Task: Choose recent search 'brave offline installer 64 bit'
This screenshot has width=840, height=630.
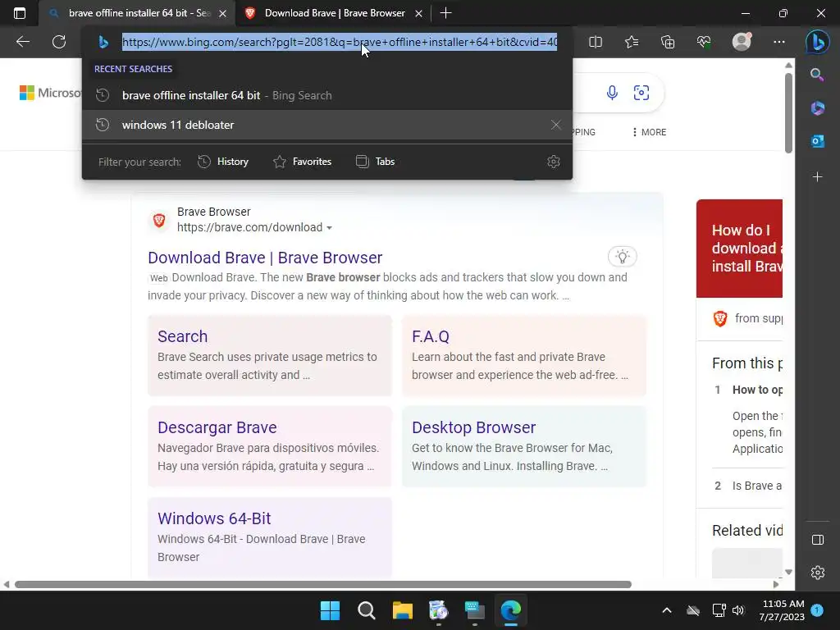Action: coord(326,95)
